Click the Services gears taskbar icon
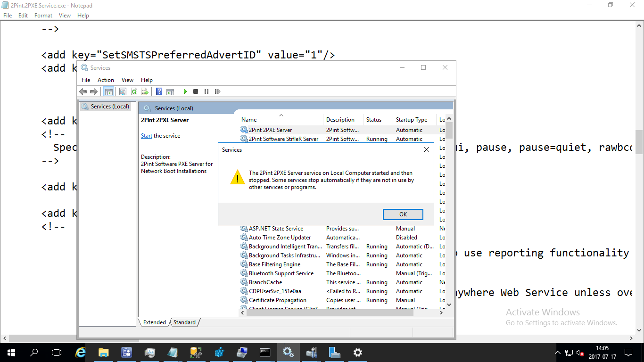Screen dimensions: 644x362 coord(288,352)
